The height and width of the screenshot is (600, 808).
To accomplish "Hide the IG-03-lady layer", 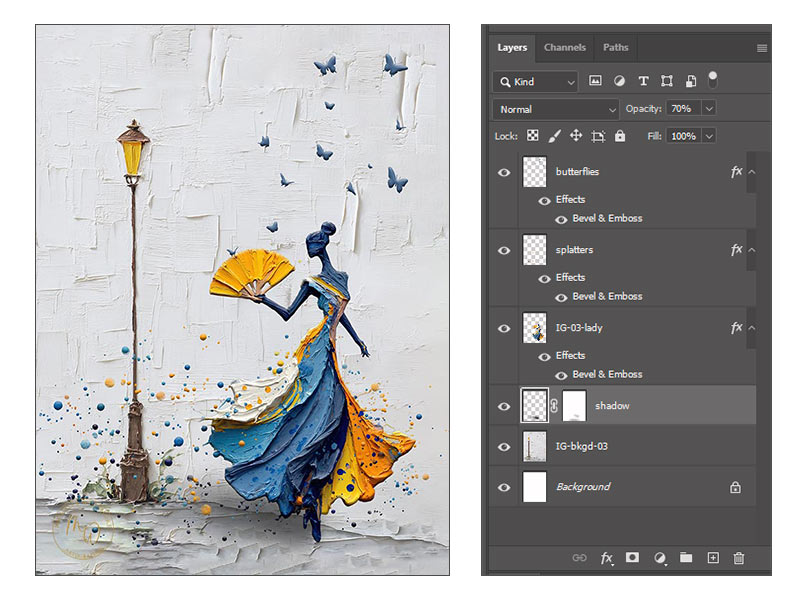I will [x=504, y=328].
